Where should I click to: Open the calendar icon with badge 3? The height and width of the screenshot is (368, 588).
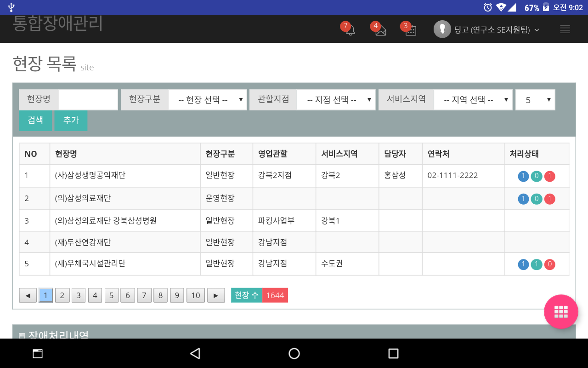pyautogui.click(x=411, y=30)
